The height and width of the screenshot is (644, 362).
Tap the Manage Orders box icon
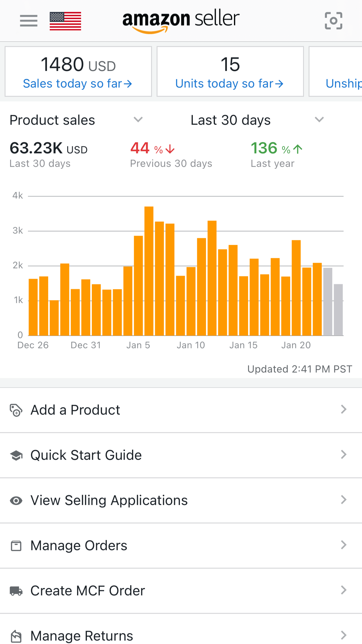coord(16,546)
